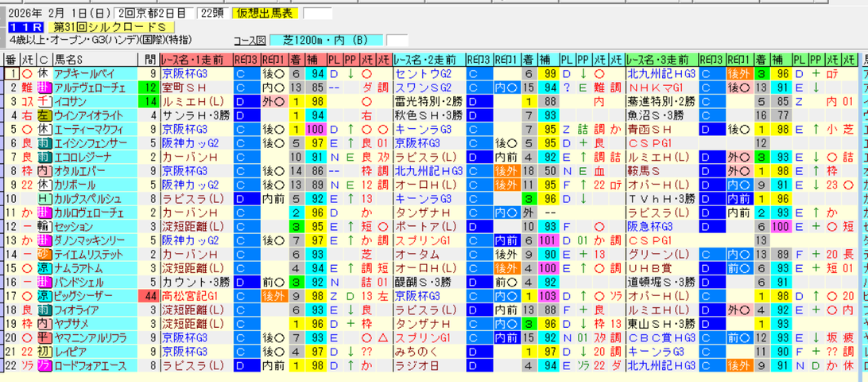The width and height of the screenshot is (868, 382).
Task: Click the orange 砂 badge beside テイエムリステット
Action: [44, 255]
